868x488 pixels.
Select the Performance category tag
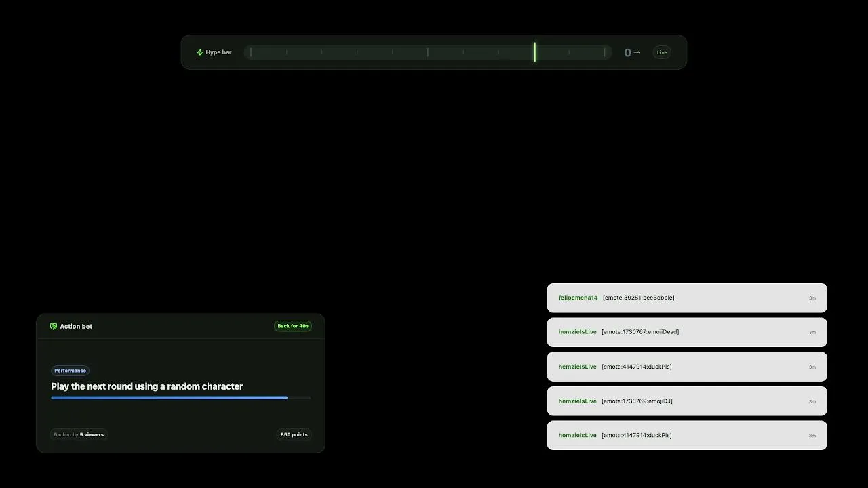pyautogui.click(x=71, y=371)
